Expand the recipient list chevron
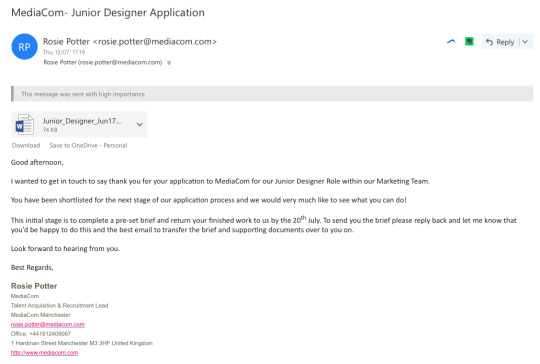 point(169,63)
